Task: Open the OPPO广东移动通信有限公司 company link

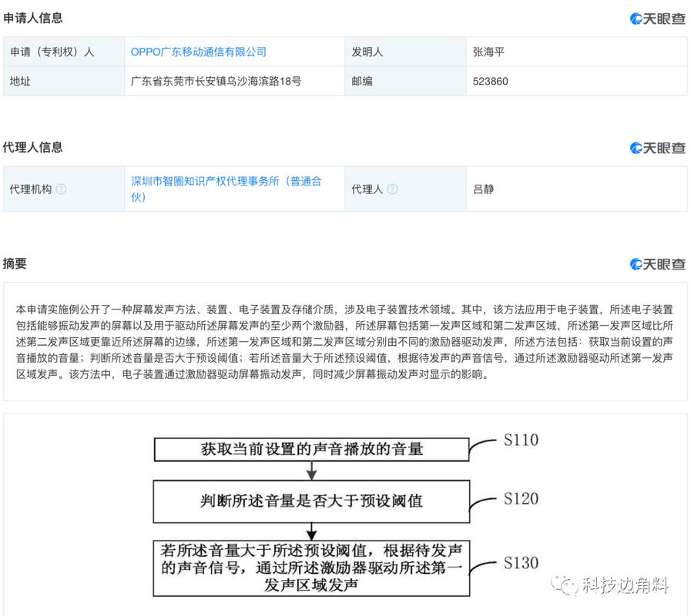Action: click(x=199, y=52)
